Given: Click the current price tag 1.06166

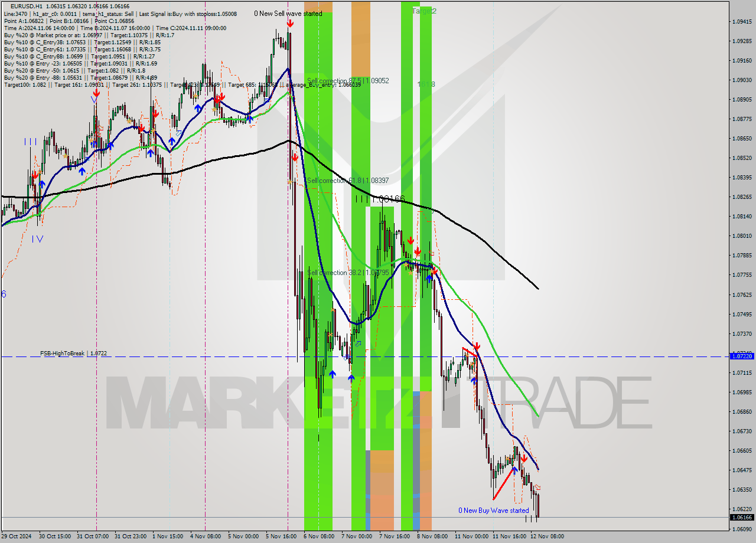Looking at the screenshot, I should [x=742, y=517].
